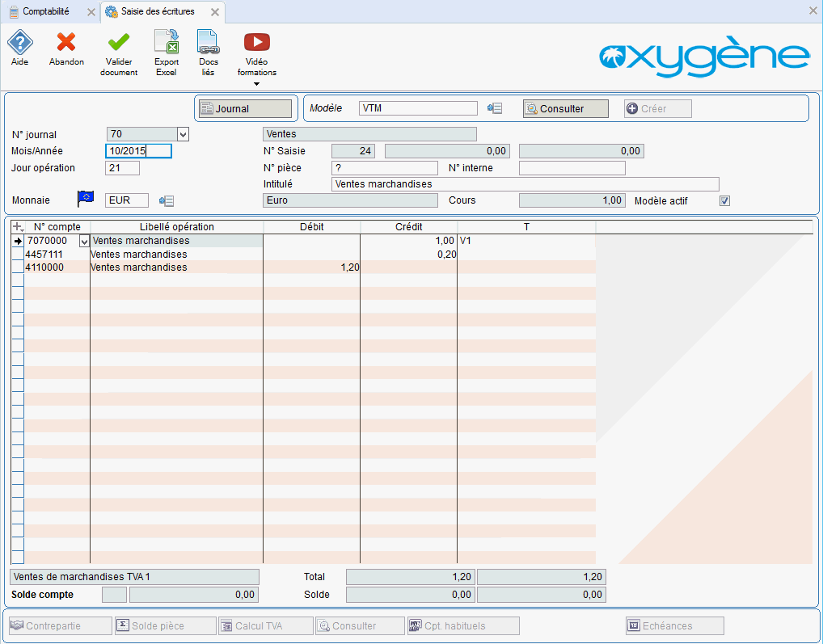This screenshot has height=644, width=823.
Task: Click the Modèle VTM input field
Action: coord(418,108)
